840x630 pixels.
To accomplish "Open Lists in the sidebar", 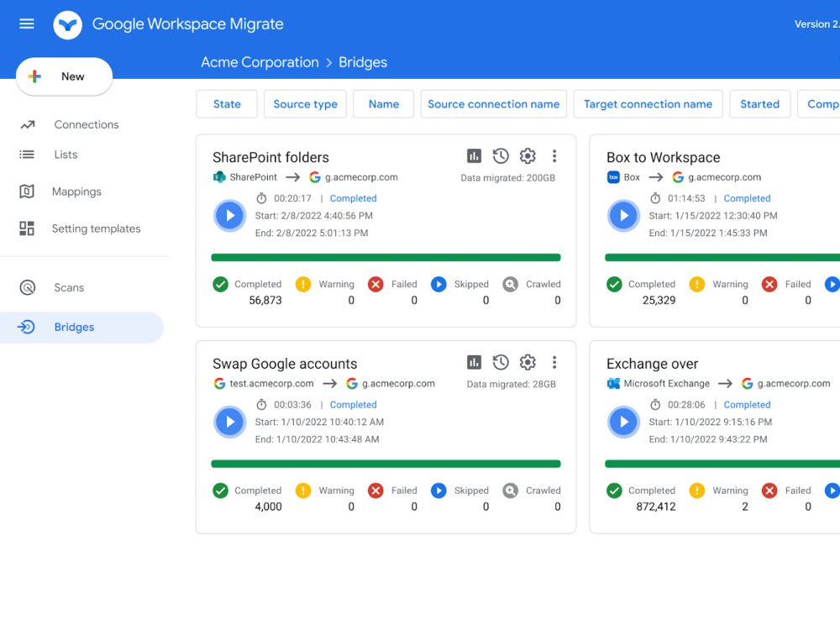I will coord(66,155).
